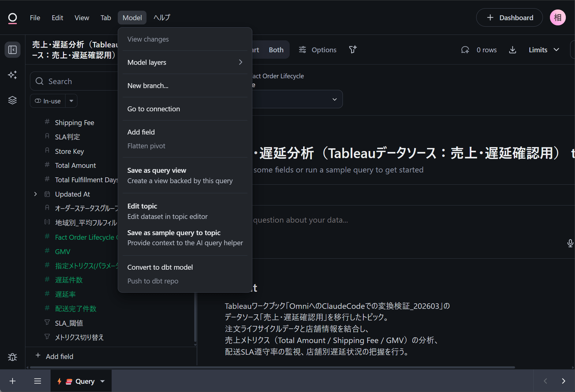The height and width of the screenshot is (392, 575).
Task: Click the options sliders icon
Action: point(302,50)
